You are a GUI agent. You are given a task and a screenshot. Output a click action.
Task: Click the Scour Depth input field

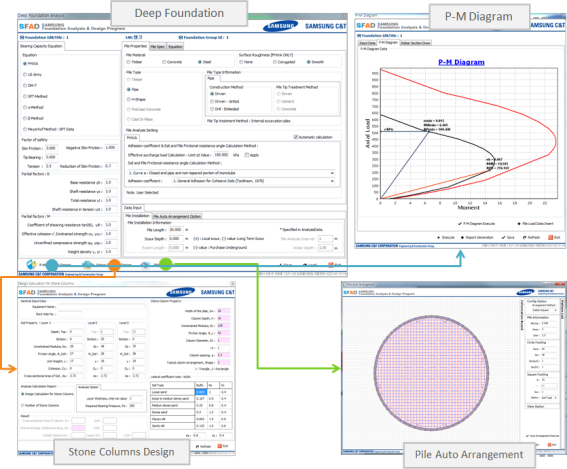point(176,239)
